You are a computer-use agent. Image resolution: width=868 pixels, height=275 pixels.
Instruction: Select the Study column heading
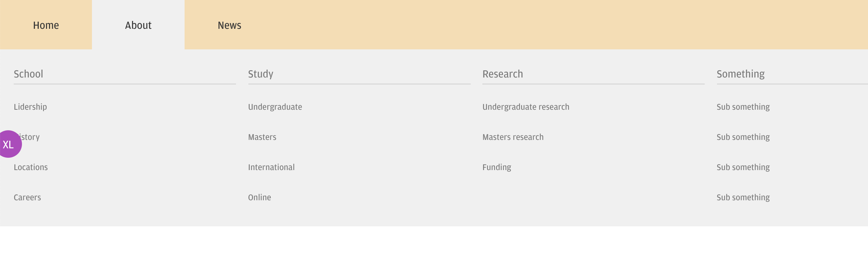pos(260,74)
